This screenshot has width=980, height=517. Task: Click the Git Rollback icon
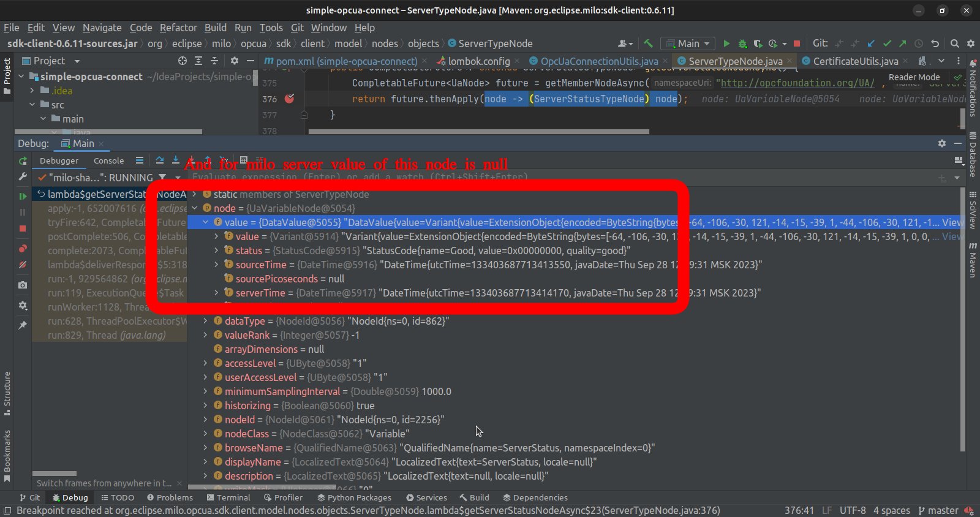[x=935, y=43]
